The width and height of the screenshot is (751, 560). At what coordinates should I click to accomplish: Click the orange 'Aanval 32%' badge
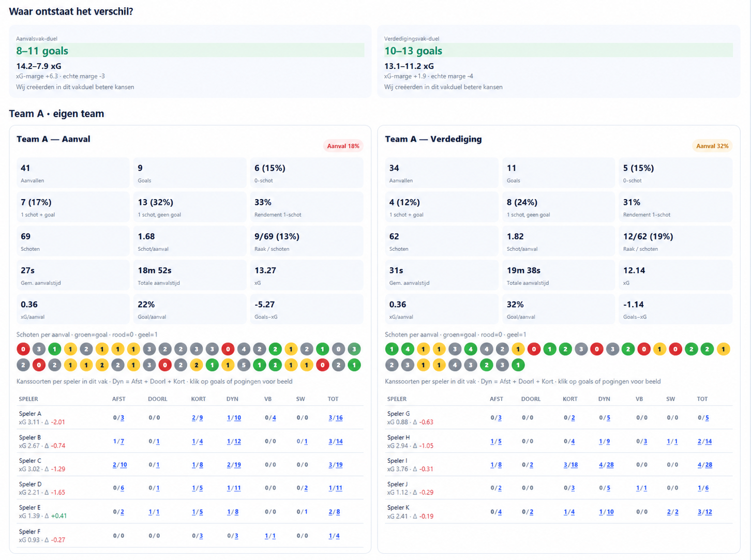coord(712,146)
